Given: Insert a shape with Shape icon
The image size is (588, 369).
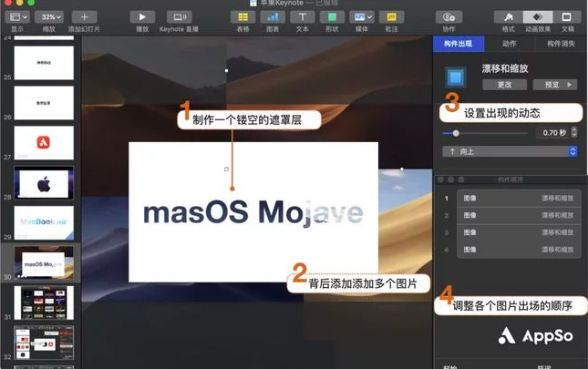Looking at the screenshot, I should point(332,17).
